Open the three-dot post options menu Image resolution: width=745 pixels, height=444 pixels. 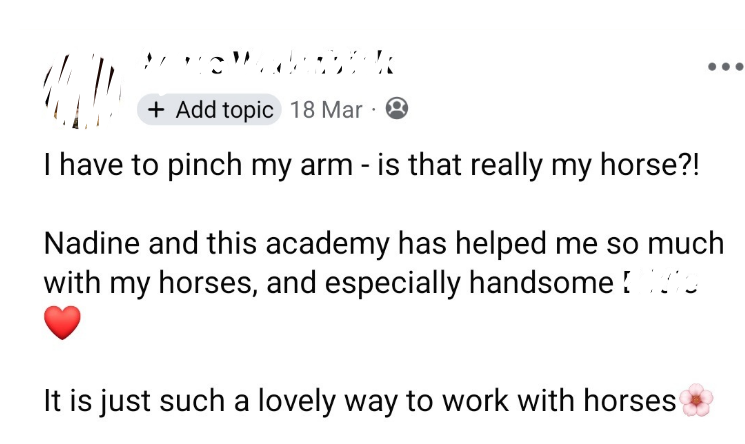726,67
